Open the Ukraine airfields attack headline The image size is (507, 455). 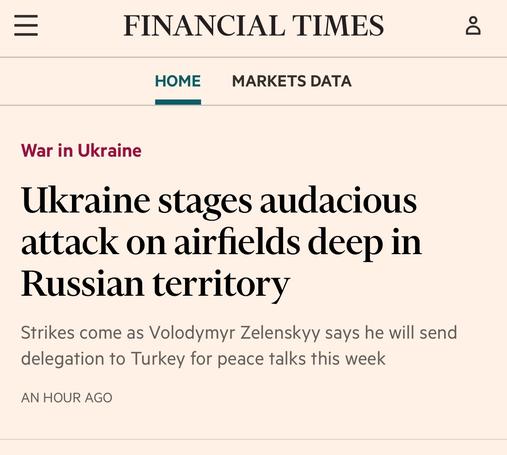[221, 242]
